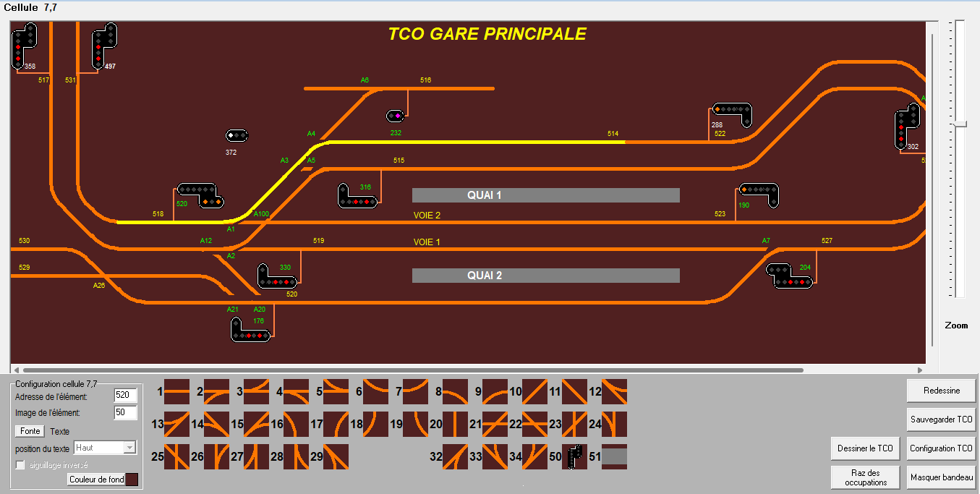
Task: Select track tile 20 vertical straight
Action: tap(455, 424)
